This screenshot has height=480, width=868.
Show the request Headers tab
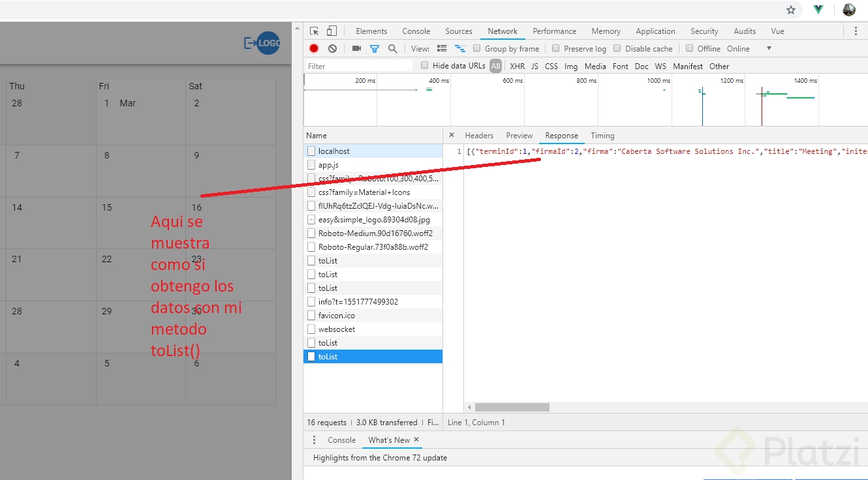tap(479, 136)
